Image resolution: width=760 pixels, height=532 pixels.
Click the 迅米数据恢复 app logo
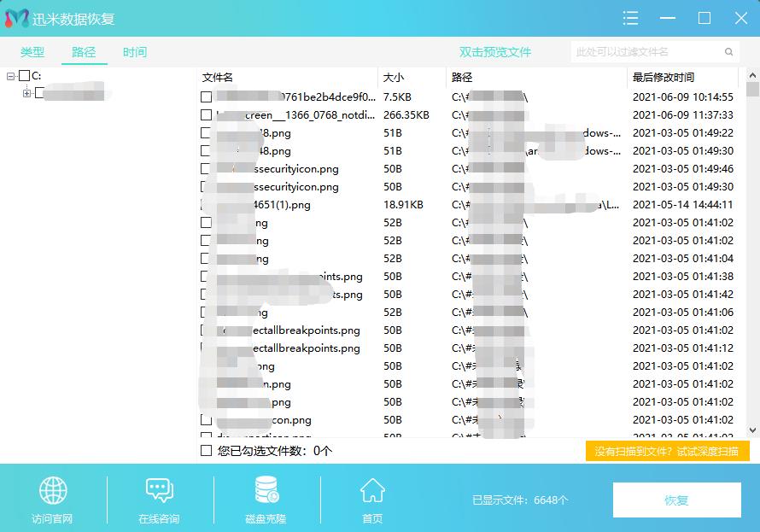[16, 19]
